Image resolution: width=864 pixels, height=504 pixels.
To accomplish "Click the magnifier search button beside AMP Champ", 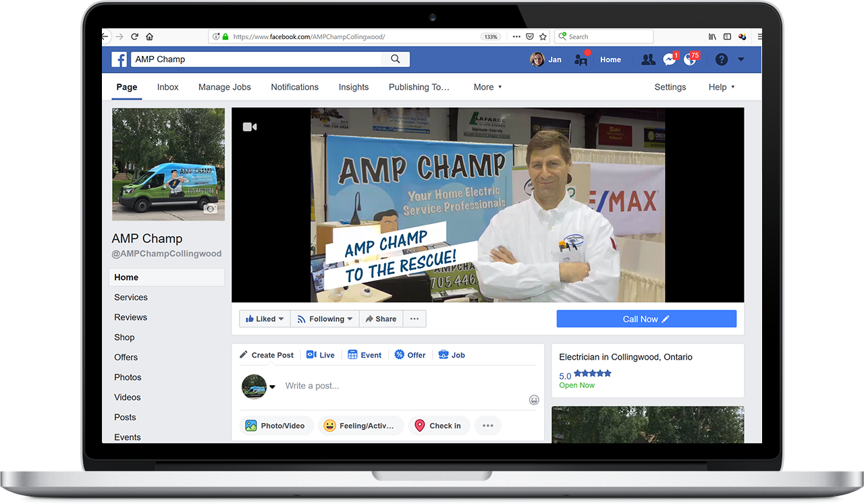I will (x=396, y=59).
